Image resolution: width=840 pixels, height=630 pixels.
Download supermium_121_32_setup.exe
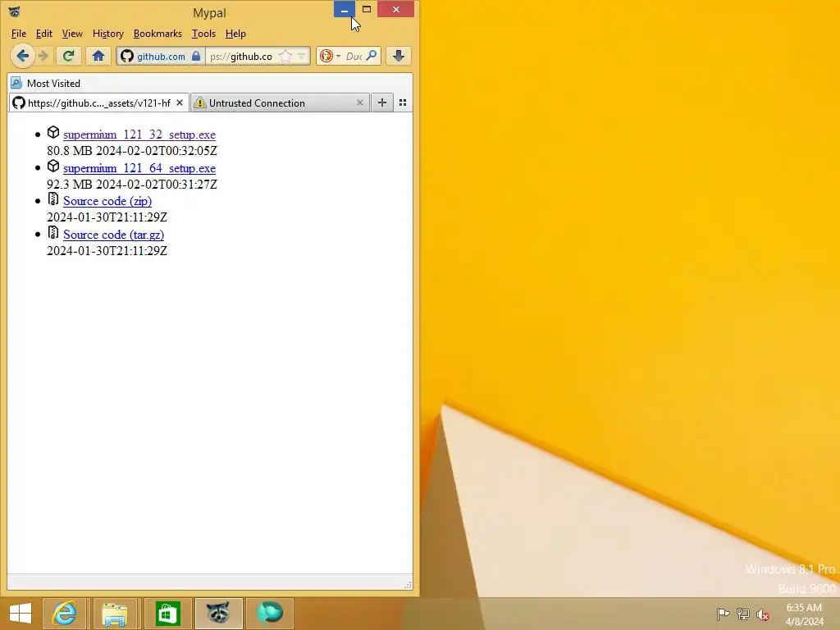(139, 135)
